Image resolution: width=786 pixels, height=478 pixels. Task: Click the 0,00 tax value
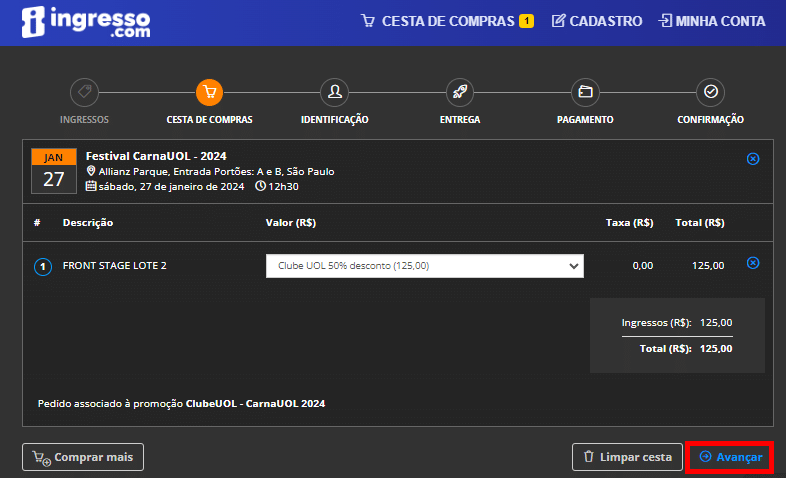click(x=643, y=266)
